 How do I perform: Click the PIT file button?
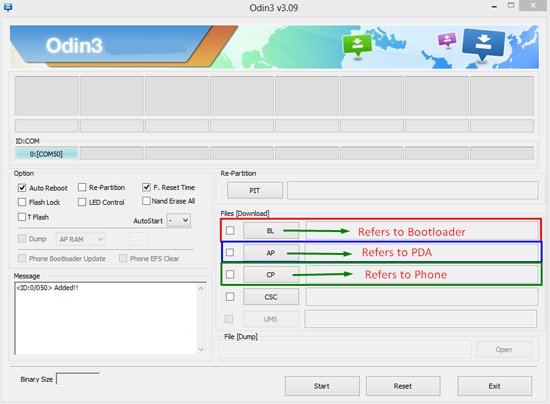[x=255, y=190]
